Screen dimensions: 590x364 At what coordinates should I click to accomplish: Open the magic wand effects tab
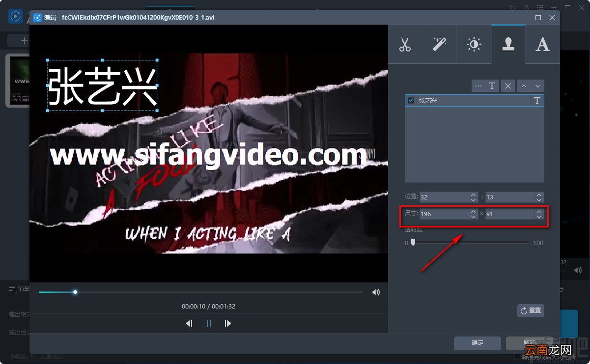point(439,44)
